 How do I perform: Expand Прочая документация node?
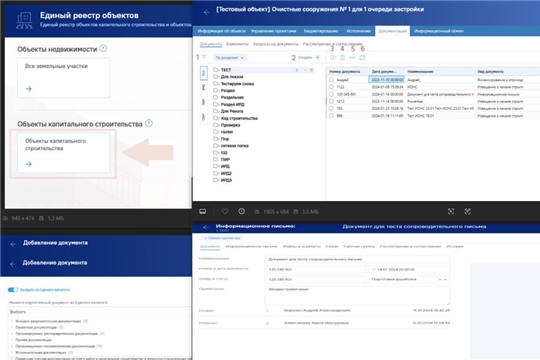coord(12,340)
